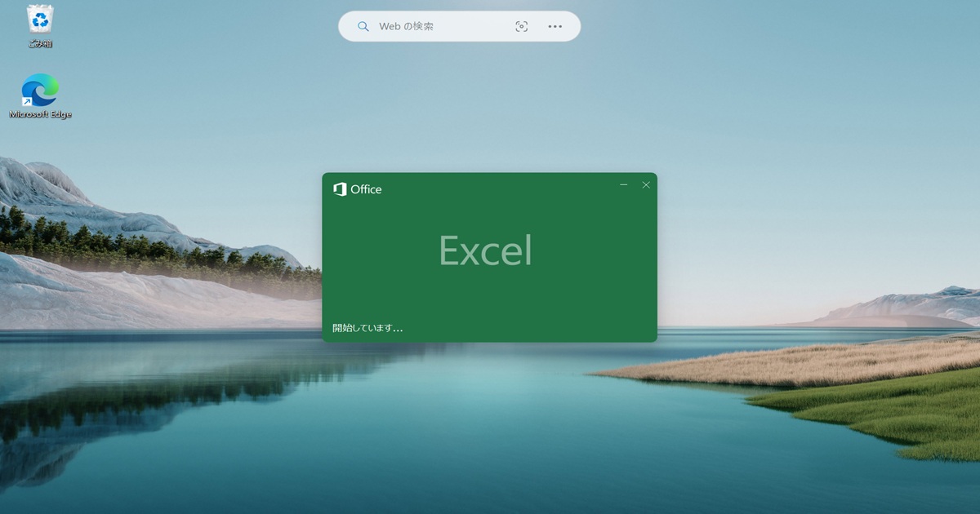
Task: Select the Microsoft Edge desktop shortcut icon
Action: 40,90
